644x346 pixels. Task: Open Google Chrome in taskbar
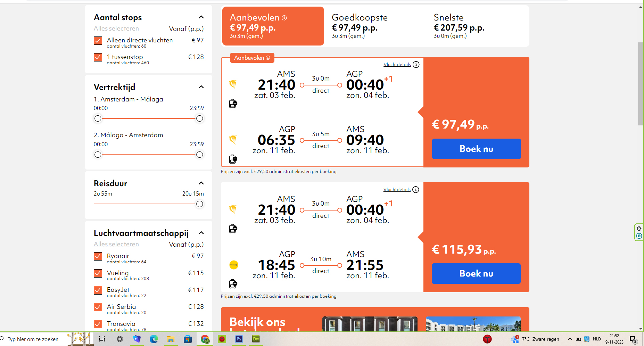205,339
